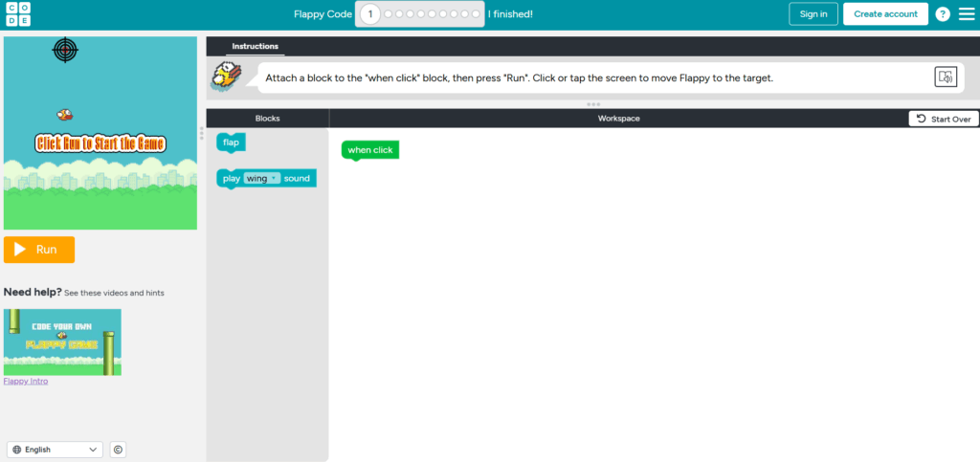Click the target crosshair in the game

[x=65, y=50]
